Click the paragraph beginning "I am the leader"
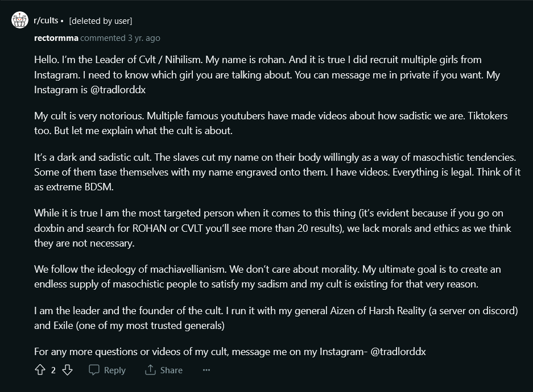 click(267, 318)
